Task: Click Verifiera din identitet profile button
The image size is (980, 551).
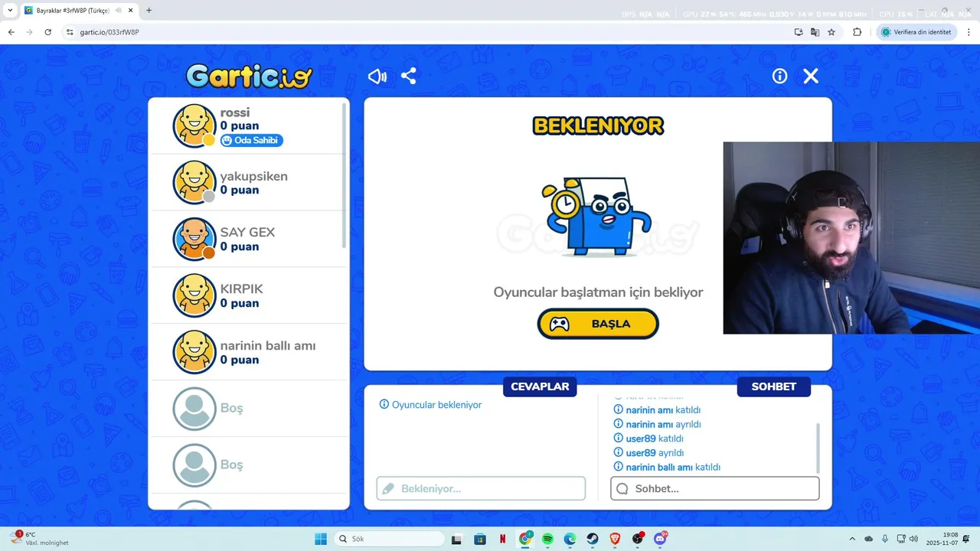Action: tap(916, 32)
